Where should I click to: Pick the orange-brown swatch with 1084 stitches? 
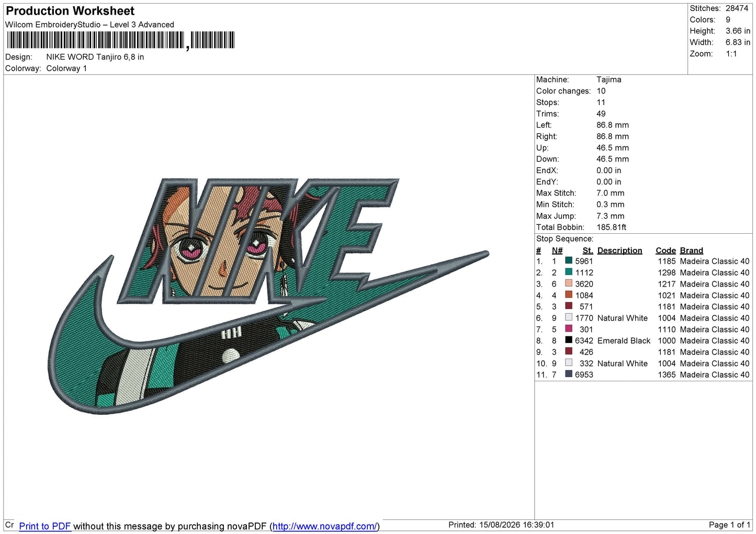click(x=569, y=294)
